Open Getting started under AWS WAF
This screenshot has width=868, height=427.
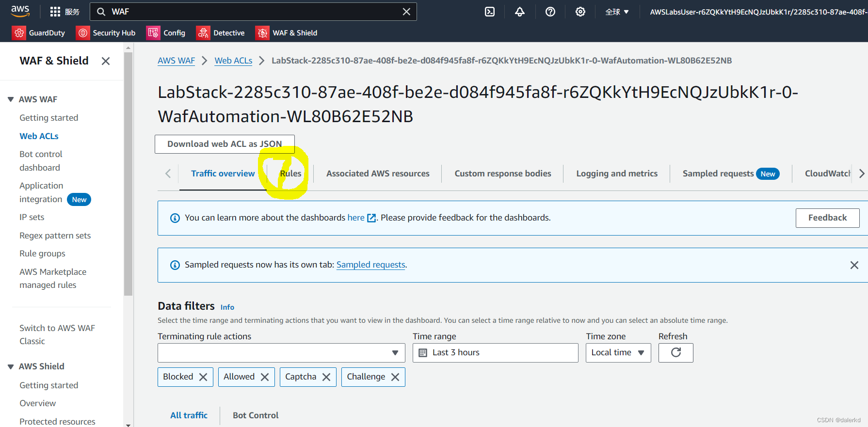(x=48, y=118)
